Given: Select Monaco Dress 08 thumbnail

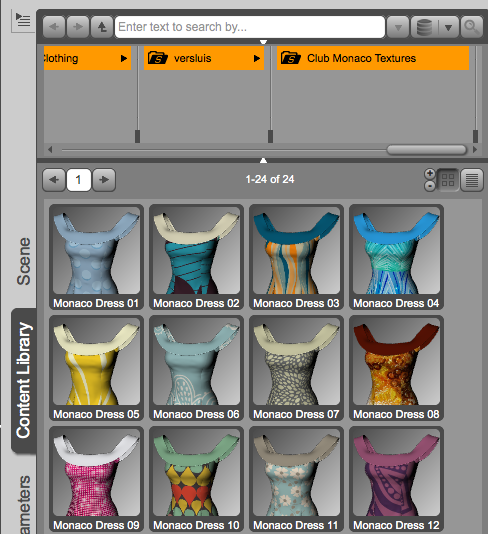Looking at the screenshot, I should [x=396, y=368].
